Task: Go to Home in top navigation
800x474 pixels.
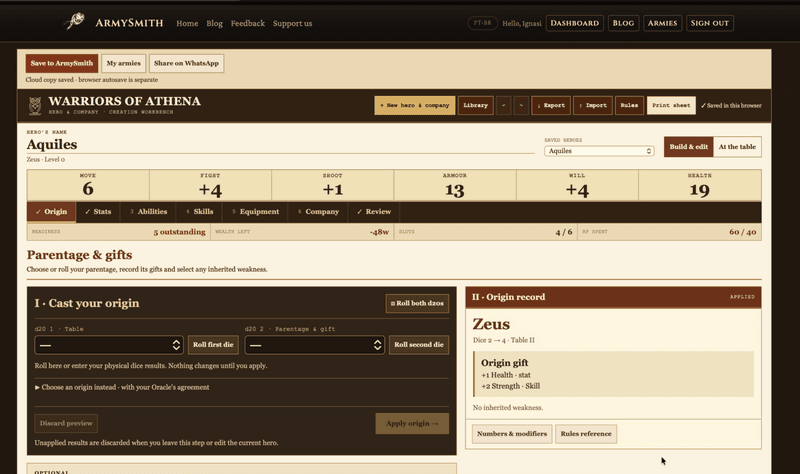Action: [x=187, y=23]
